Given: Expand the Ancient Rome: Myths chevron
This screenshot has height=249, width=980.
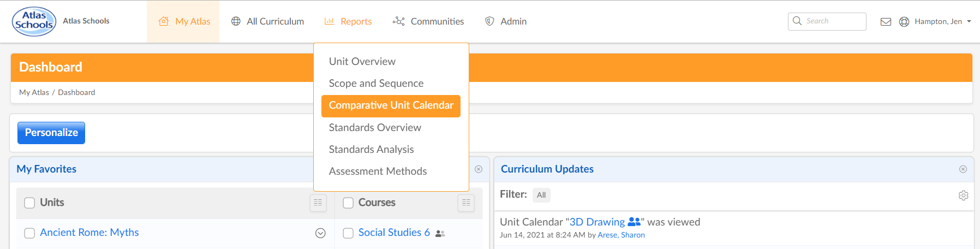Looking at the screenshot, I should coord(320,233).
